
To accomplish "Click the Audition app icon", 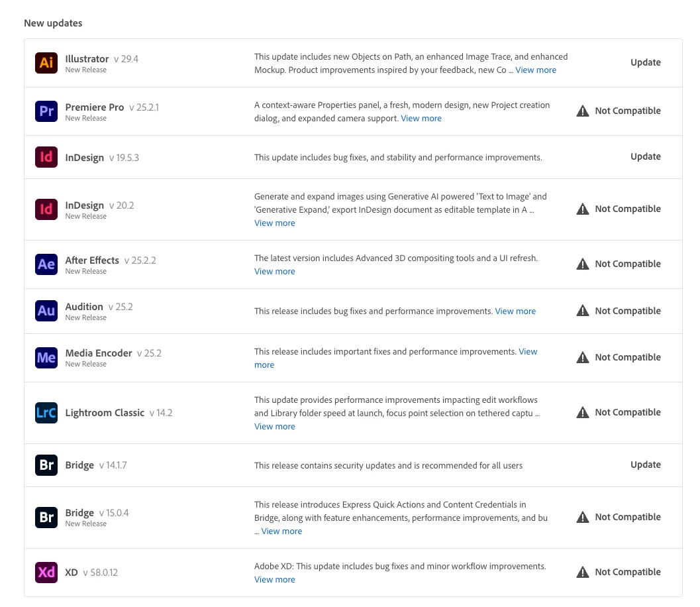I will tap(46, 310).
